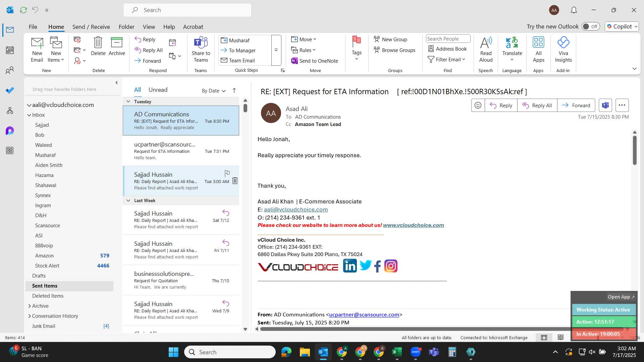Open the Zoom icon in the taskbar
This screenshot has width=644, height=362.
(416, 352)
